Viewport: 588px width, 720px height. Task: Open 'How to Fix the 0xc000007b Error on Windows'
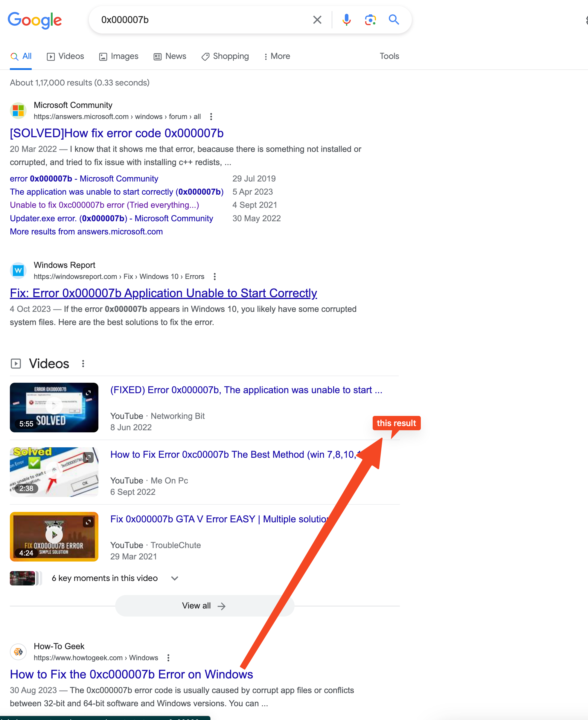(x=131, y=674)
